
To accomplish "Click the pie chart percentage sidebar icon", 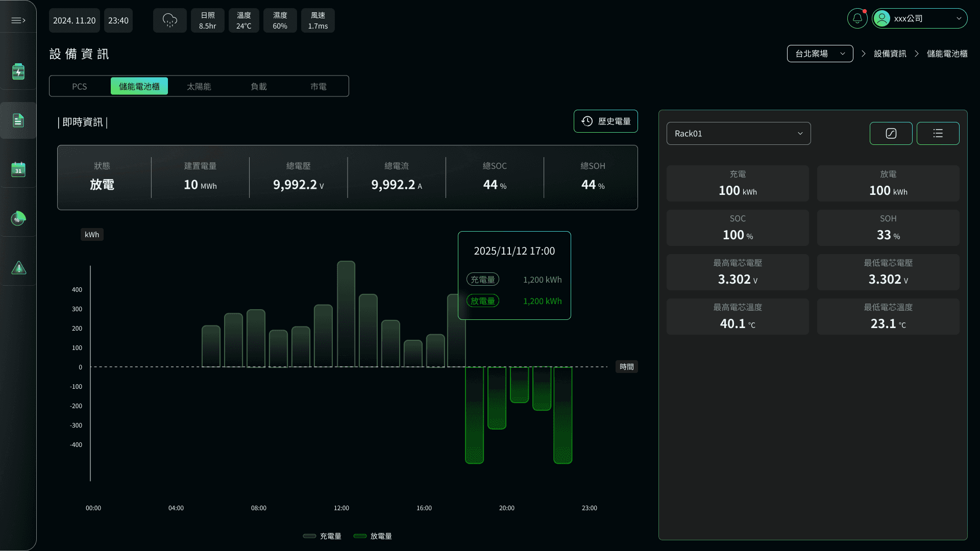I will (18, 218).
